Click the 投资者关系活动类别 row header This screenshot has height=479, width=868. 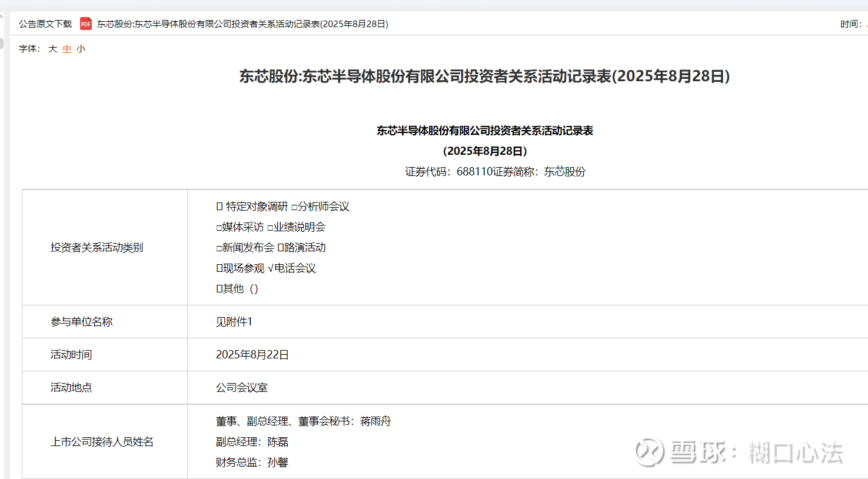[97, 248]
